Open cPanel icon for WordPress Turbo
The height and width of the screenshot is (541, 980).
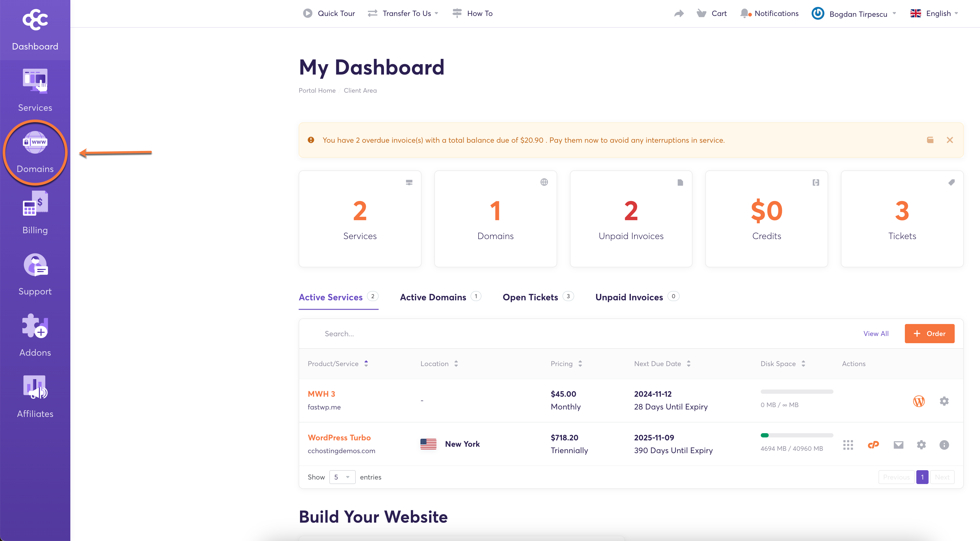pyautogui.click(x=873, y=444)
